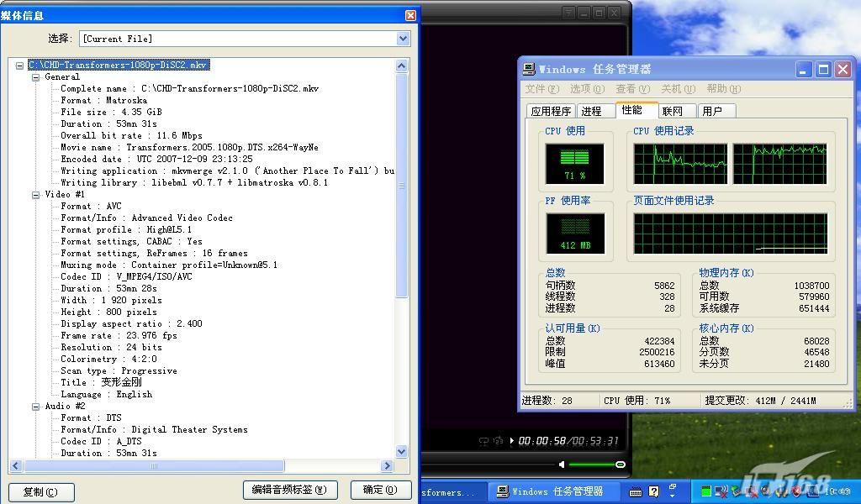Open the 文件(F) menu in Task Manager
The image size is (861, 504).
(x=542, y=89)
